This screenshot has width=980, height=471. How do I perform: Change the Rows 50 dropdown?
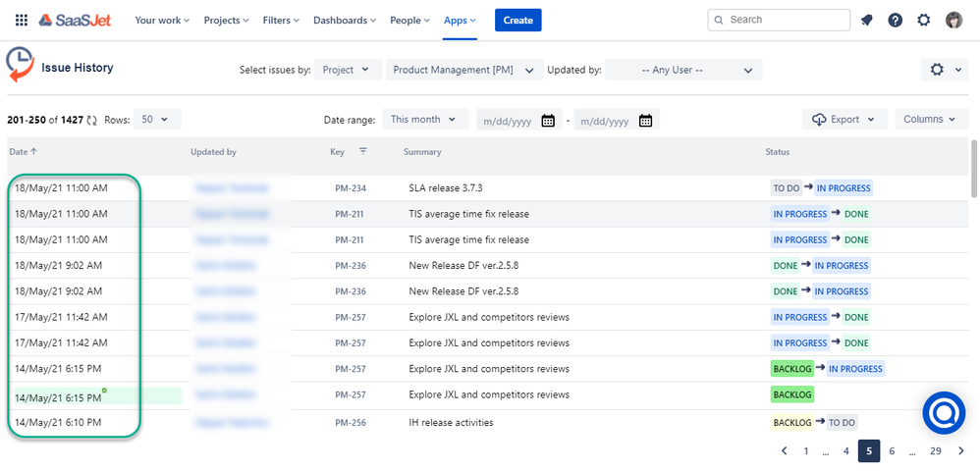157,120
